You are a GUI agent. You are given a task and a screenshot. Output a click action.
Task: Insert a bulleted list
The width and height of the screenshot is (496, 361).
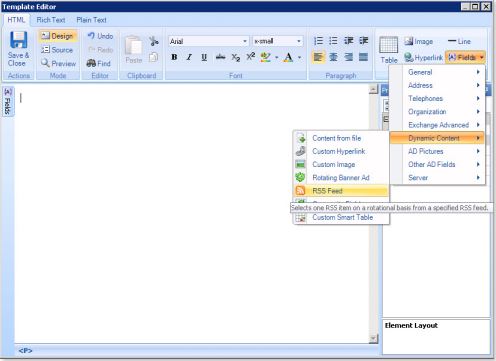click(333, 41)
